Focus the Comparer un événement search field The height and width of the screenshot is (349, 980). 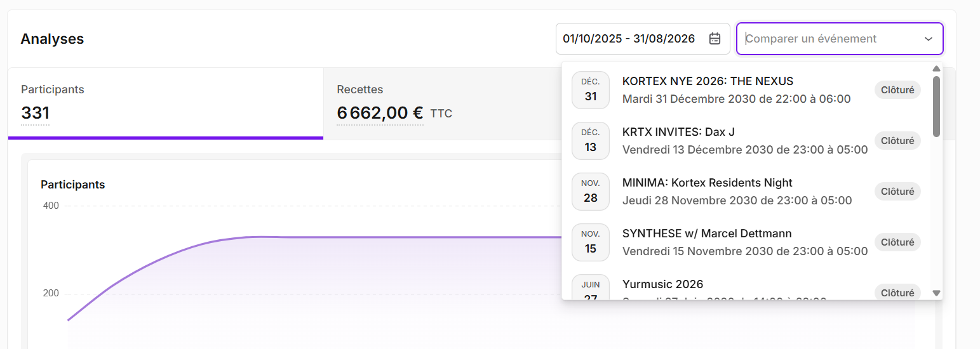point(831,39)
